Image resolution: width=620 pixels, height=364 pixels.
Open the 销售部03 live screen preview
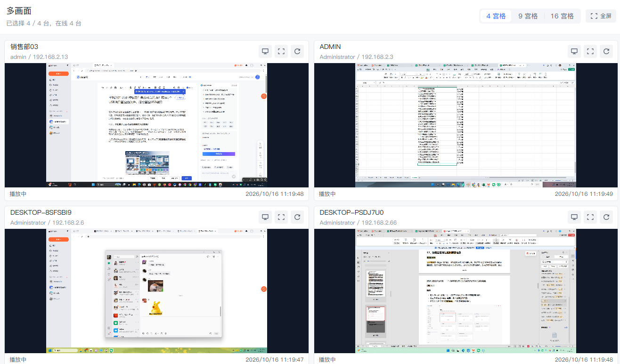click(x=156, y=125)
